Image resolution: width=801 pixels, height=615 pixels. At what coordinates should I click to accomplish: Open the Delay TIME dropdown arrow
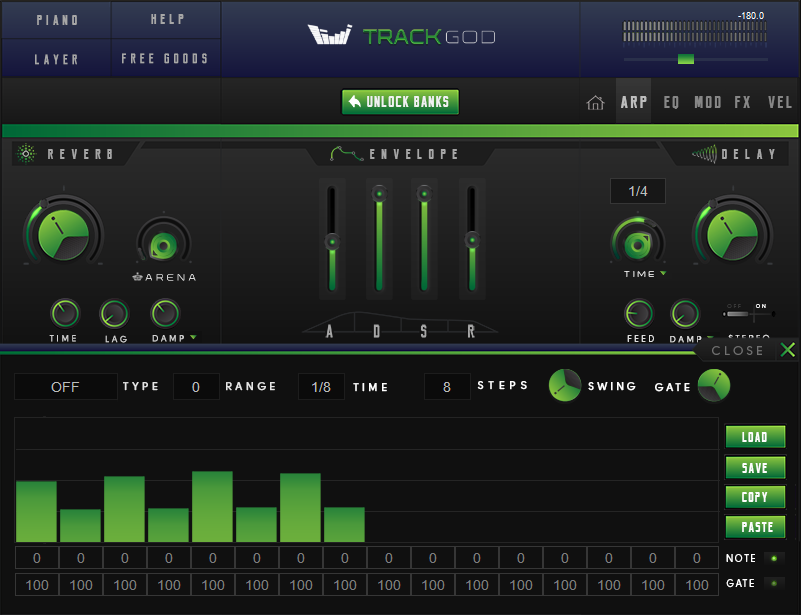[663, 273]
